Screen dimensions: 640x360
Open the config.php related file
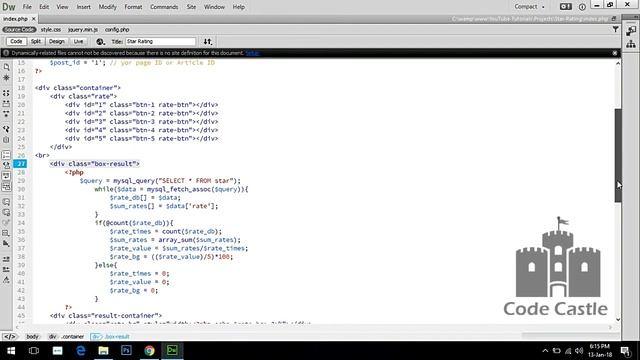pyautogui.click(x=117, y=29)
